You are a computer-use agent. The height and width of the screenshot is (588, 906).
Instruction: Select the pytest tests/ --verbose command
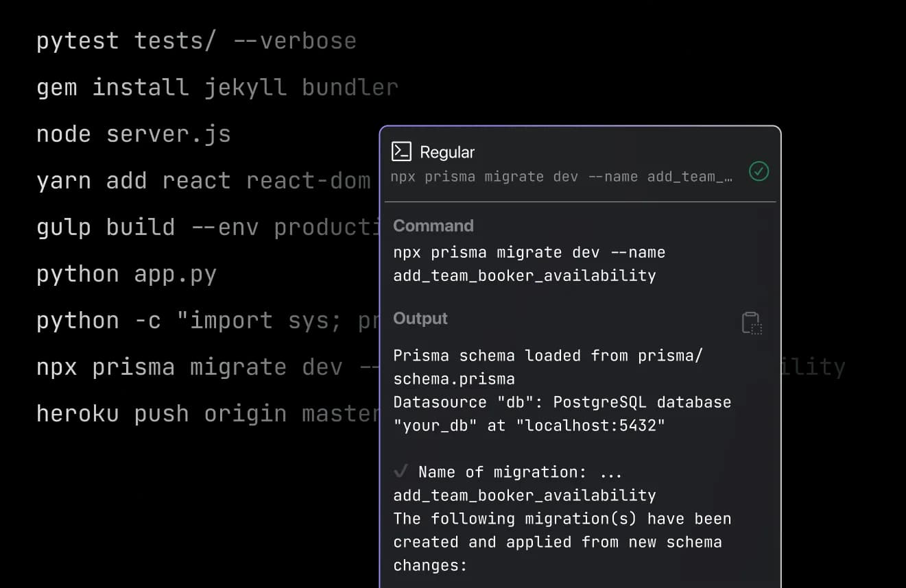(196, 41)
